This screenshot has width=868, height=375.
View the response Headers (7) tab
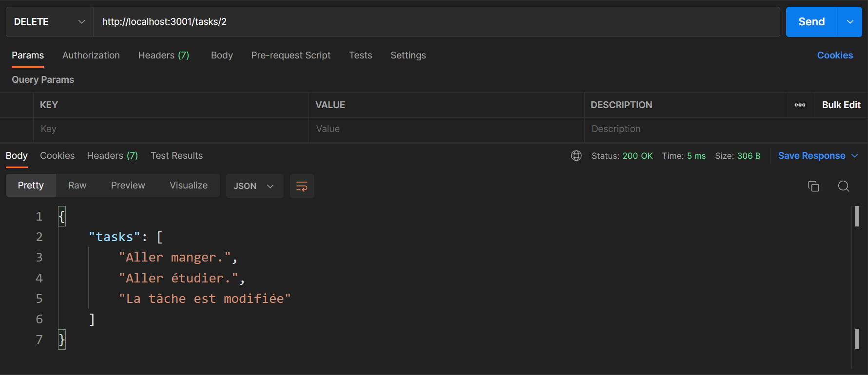(113, 156)
